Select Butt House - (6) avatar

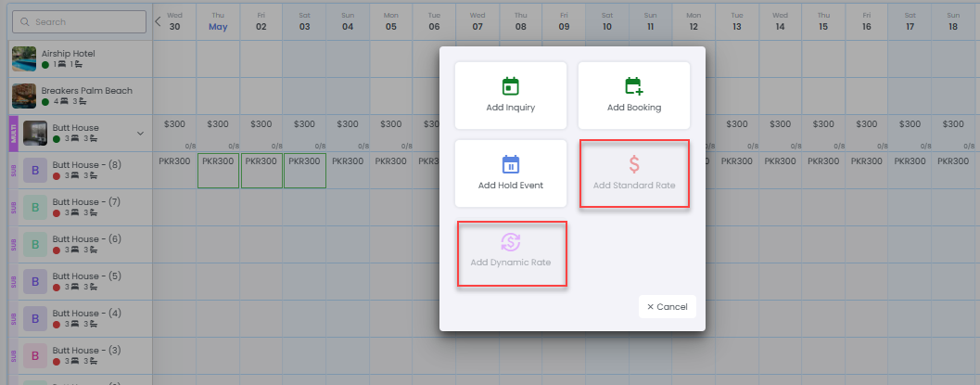coord(35,244)
